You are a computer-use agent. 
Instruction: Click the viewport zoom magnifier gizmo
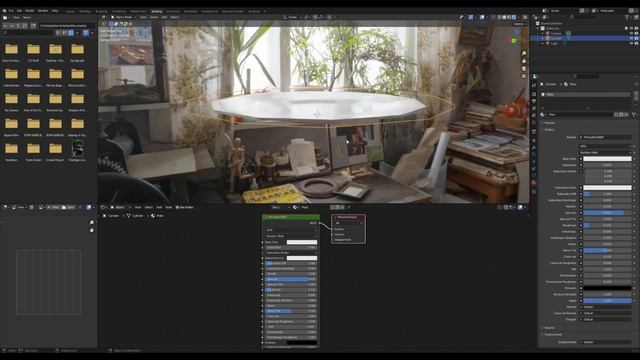click(524, 53)
